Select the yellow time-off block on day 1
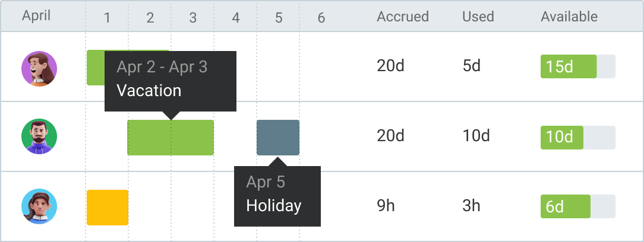The width and height of the screenshot is (644, 242). point(108,208)
